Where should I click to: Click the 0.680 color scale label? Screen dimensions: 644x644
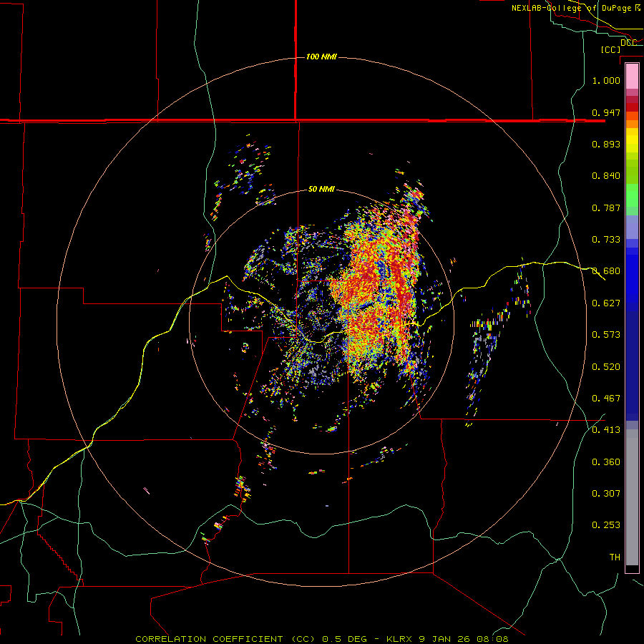click(x=606, y=271)
